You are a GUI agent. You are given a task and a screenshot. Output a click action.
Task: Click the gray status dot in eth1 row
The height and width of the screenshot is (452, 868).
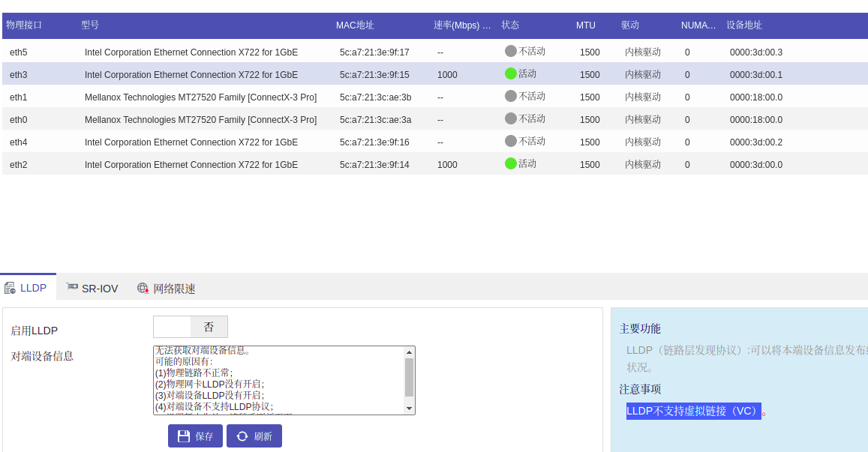tap(511, 96)
